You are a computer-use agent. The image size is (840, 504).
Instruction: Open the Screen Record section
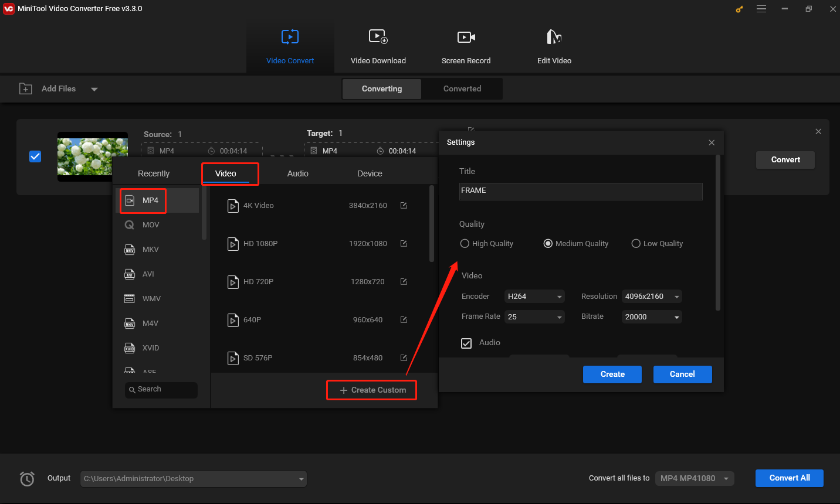coord(466,47)
